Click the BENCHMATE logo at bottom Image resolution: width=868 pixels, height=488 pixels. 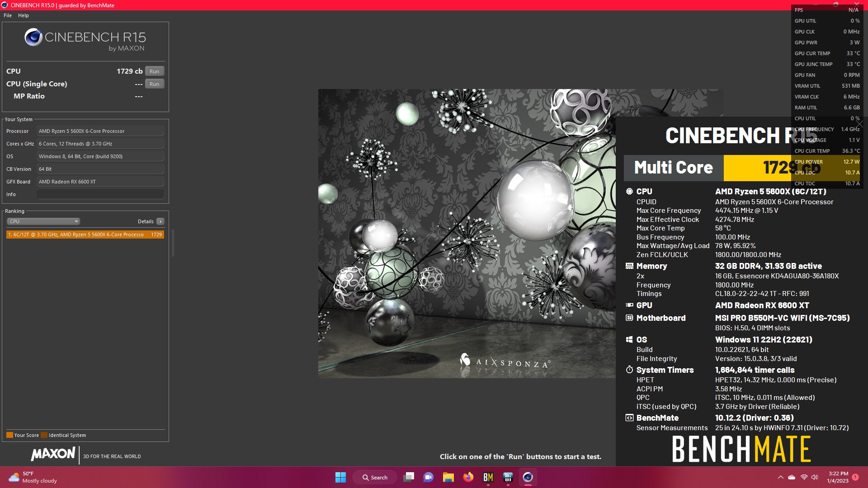pos(741,449)
